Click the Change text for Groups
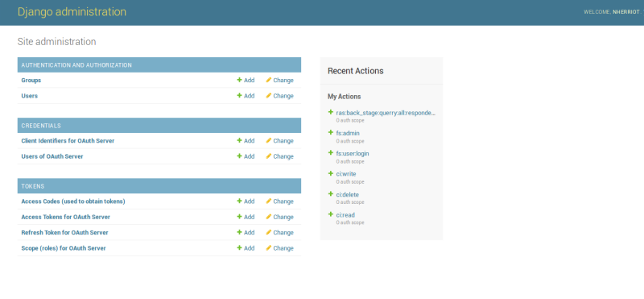 [283, 81]
